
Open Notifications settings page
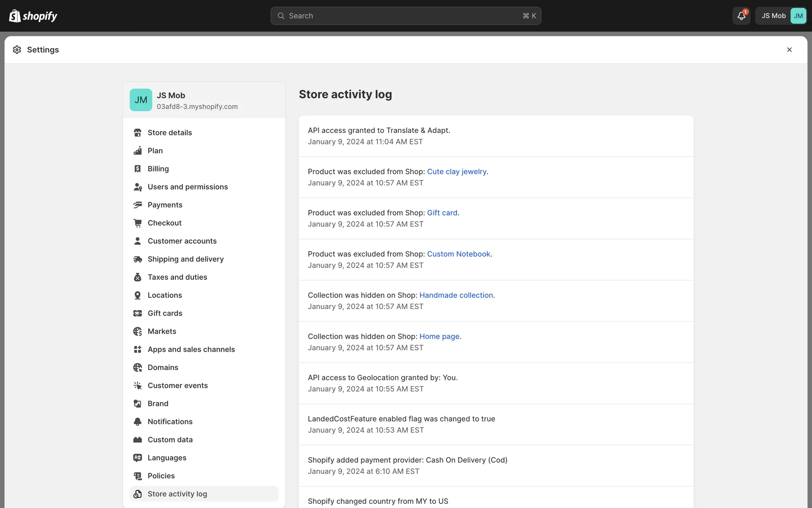point(170,422)
